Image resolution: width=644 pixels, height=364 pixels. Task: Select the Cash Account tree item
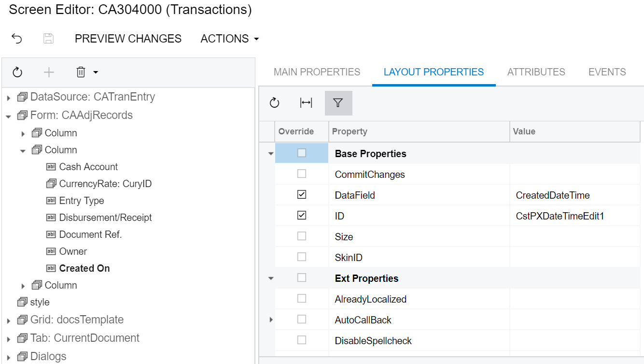point(88,167)
